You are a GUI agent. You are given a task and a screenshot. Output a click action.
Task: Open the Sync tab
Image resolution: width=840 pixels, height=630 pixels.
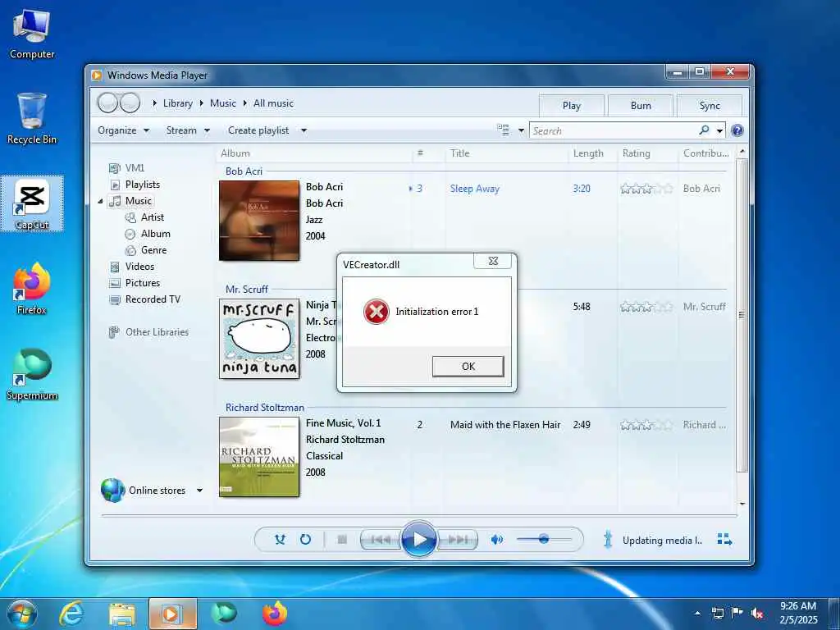pyautogui.click(x=710, y=106)
